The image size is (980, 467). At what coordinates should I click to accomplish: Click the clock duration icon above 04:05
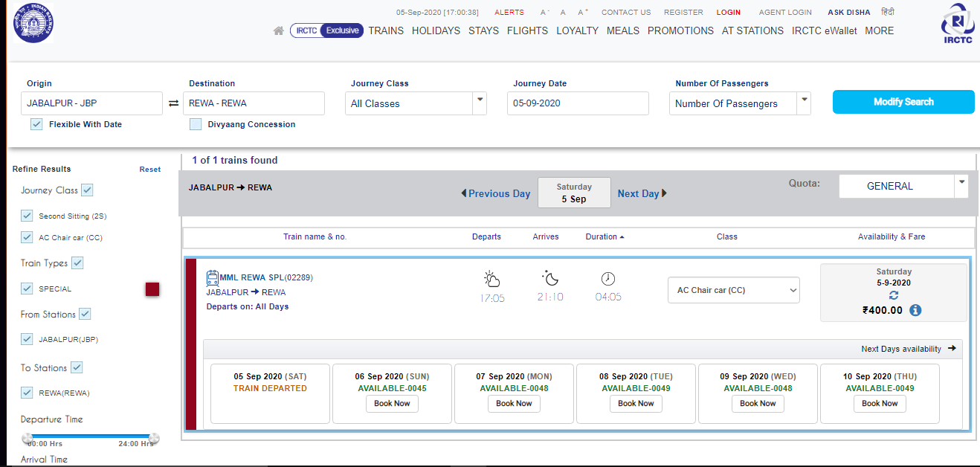click(608, 279)
